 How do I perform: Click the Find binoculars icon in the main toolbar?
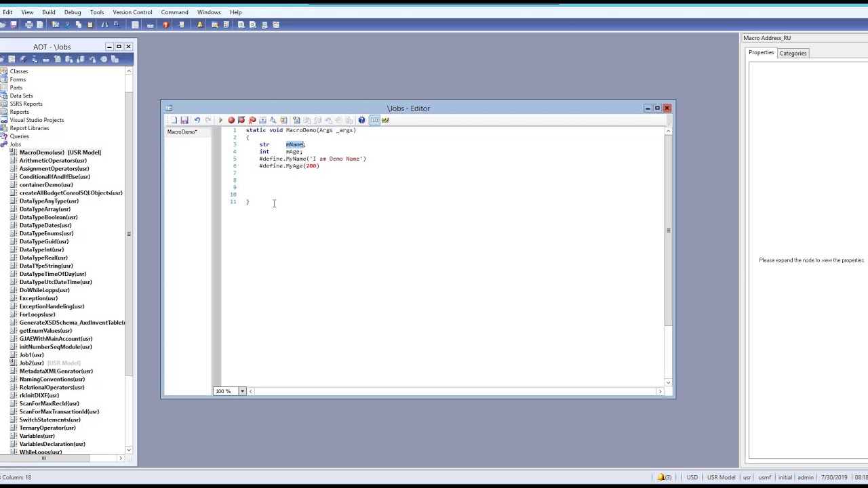[104, 25]
